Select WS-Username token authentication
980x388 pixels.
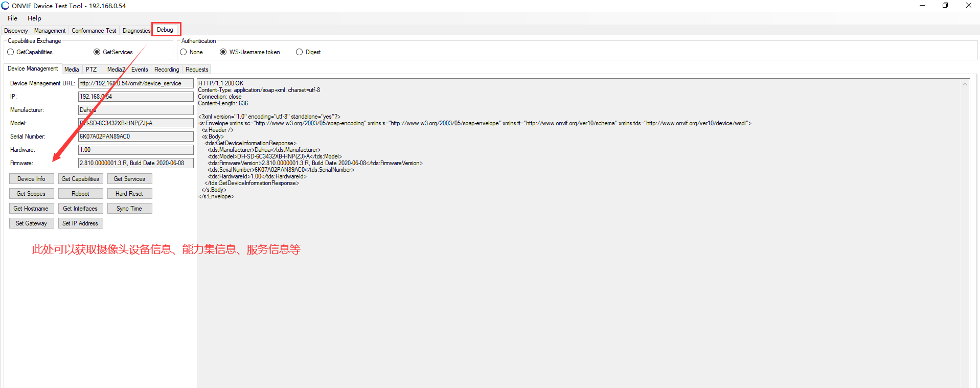tap(223, 52)
